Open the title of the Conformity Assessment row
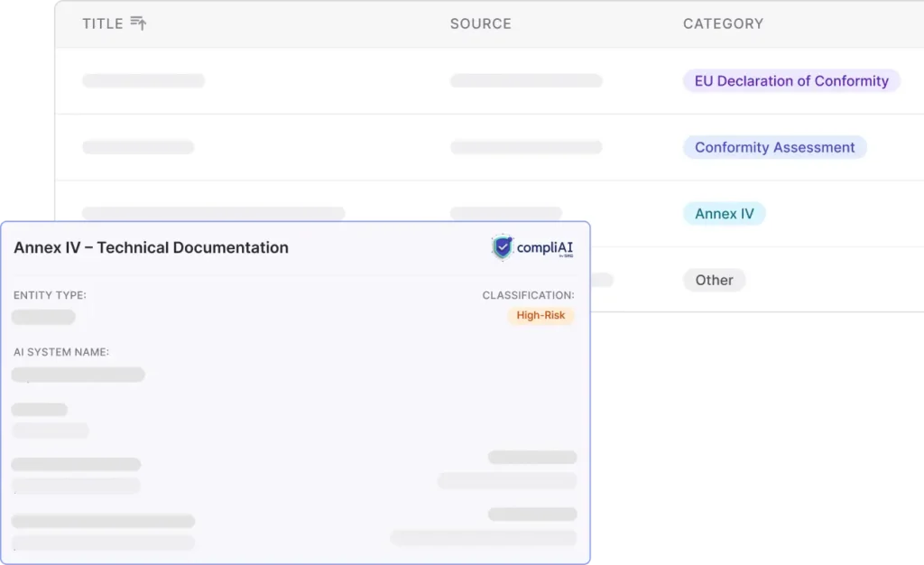The height and width of the screenshot is (565, 924). pos(138,147)
